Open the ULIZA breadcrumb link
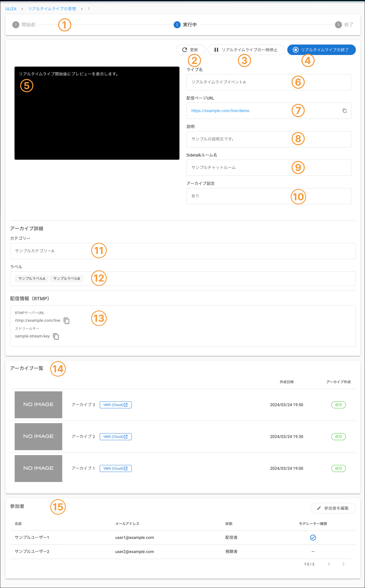This screenshot has height=588, width=365. tap(11, 9)
